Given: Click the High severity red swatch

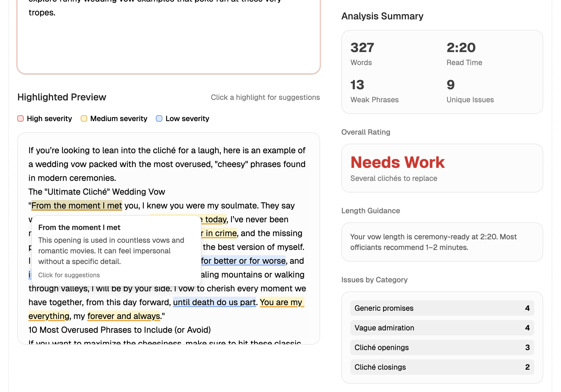Looking at the screenshot, I should [x=20, y=118].
